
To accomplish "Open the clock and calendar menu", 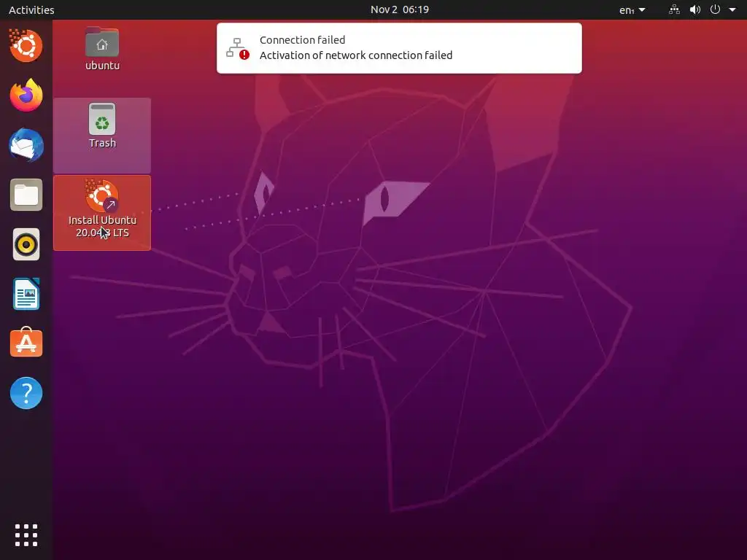I will (400, 9).
